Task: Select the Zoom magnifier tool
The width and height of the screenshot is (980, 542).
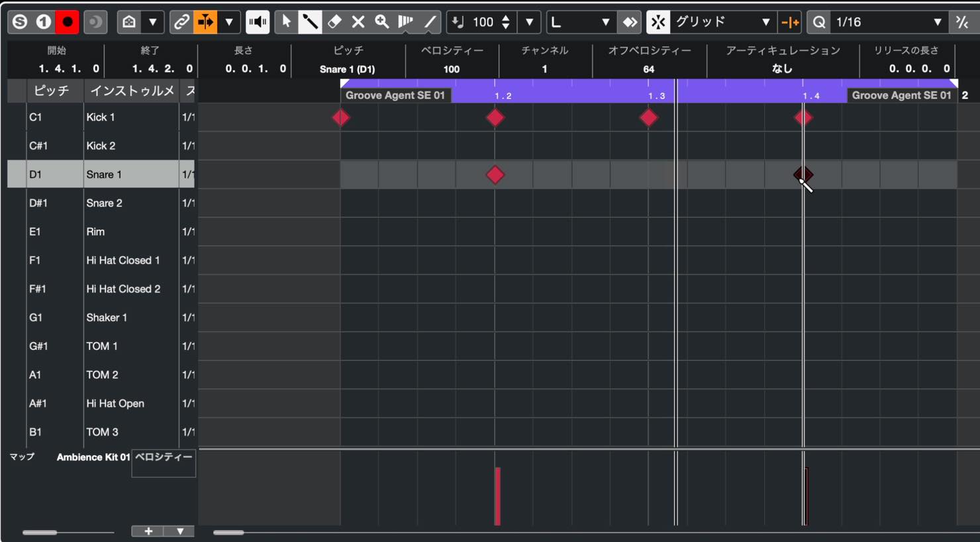Action: coord(382,22)
